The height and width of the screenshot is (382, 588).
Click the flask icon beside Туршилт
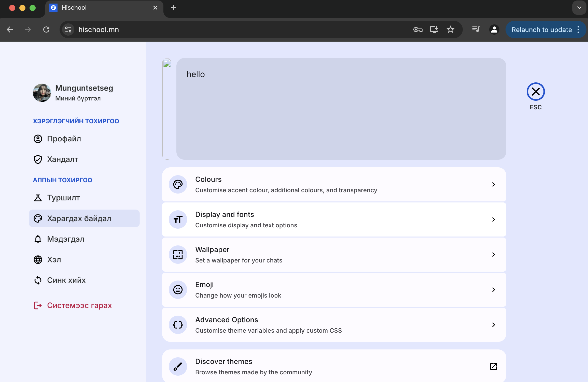click(38, 198)
